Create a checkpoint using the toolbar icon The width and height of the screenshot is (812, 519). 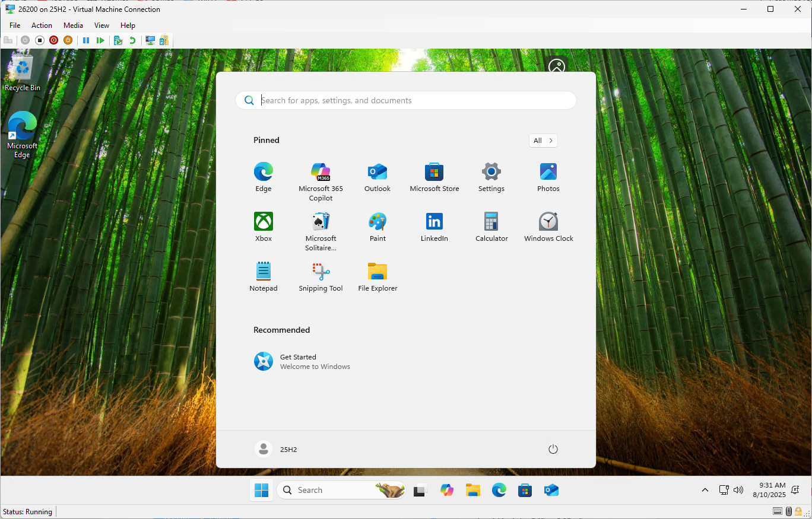118,40
